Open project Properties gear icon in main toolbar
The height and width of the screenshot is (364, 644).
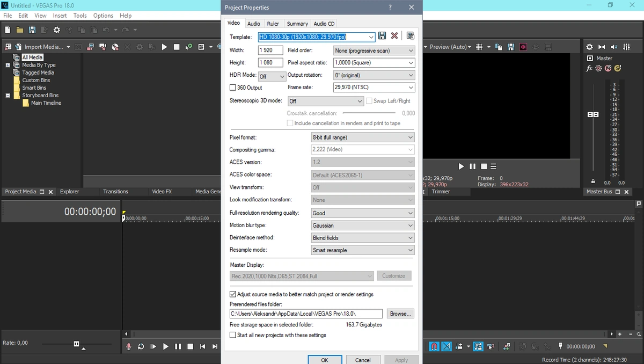[x=56, y=30]
